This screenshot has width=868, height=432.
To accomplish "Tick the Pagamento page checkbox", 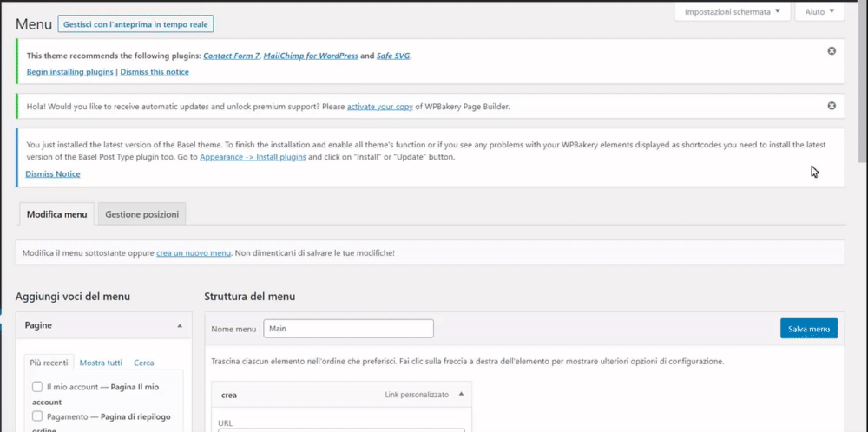I will point(37,416).
